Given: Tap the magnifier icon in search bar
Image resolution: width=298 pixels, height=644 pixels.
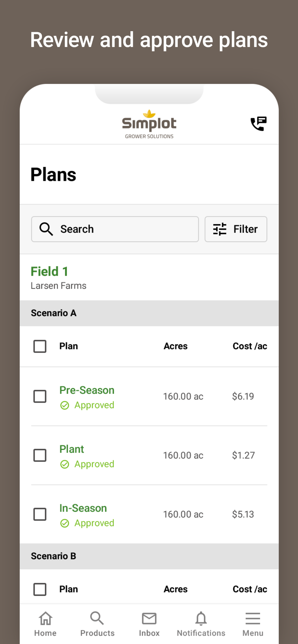Looking at the screenshot, I should coord(46,229).
